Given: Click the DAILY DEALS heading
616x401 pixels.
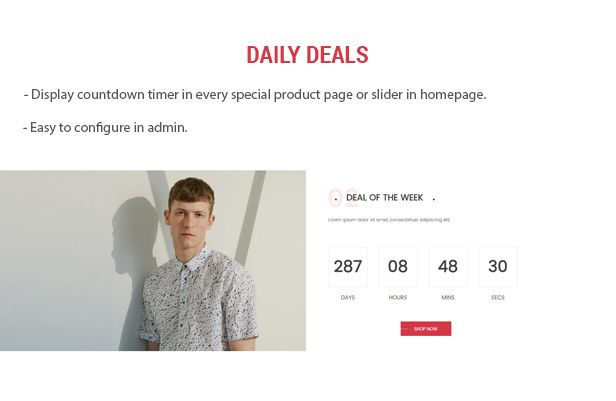Looking at the screenshot, I should (x=307, y=54).
